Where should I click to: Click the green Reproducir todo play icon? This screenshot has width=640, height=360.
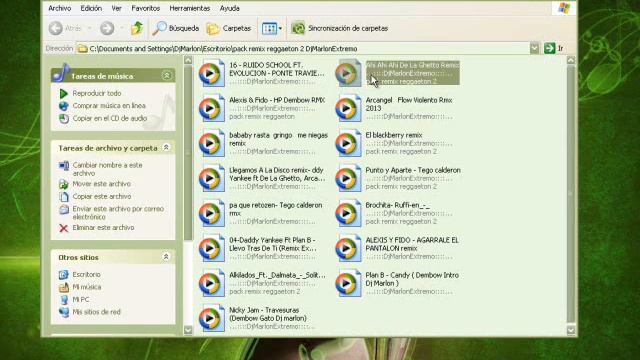pos(63,93)
